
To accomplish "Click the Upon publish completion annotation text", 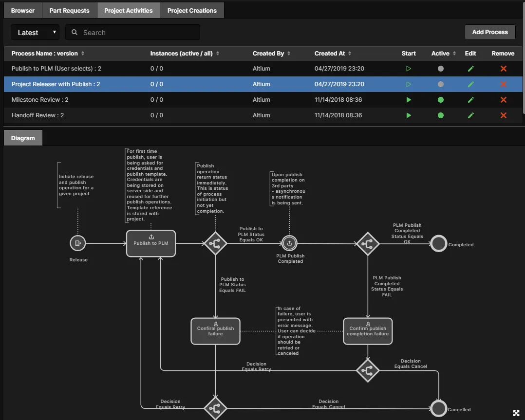I will (x=288, y=189).
